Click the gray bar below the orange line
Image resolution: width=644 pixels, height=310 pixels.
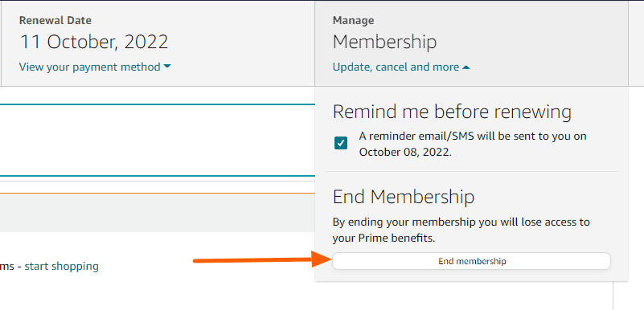tap(158, 213)
